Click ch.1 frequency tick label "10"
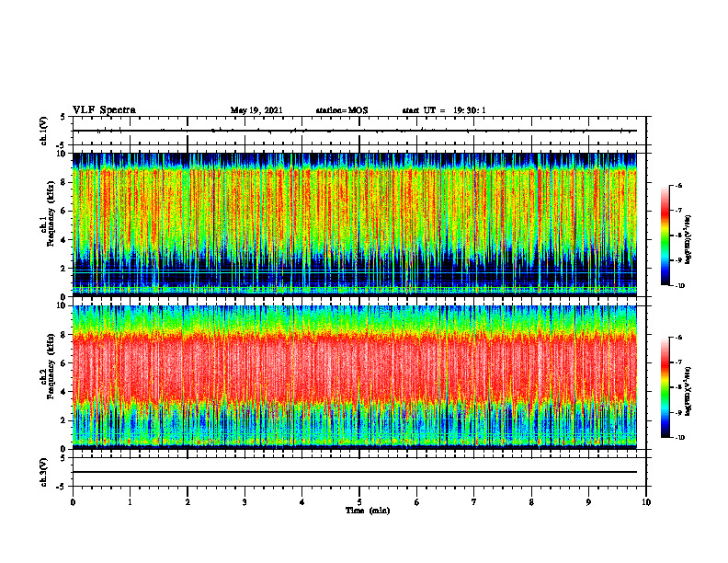728x563 pixels. tap(63, 154)
